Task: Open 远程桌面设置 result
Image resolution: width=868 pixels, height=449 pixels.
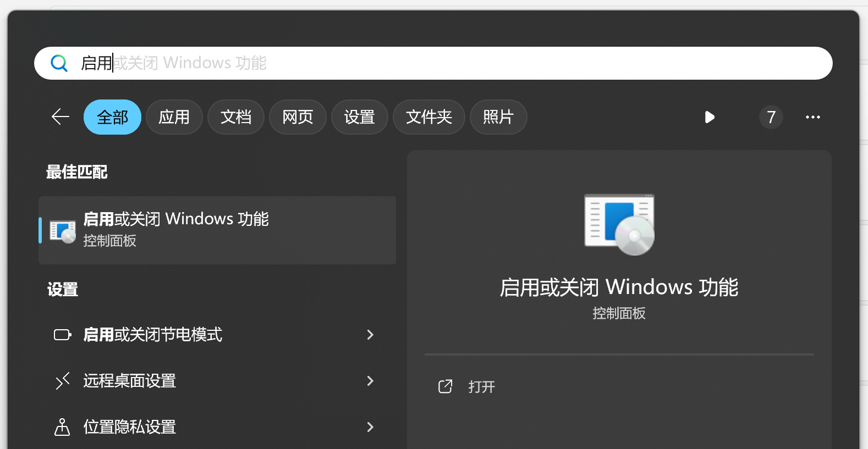Action: click(x=217, y=381)
